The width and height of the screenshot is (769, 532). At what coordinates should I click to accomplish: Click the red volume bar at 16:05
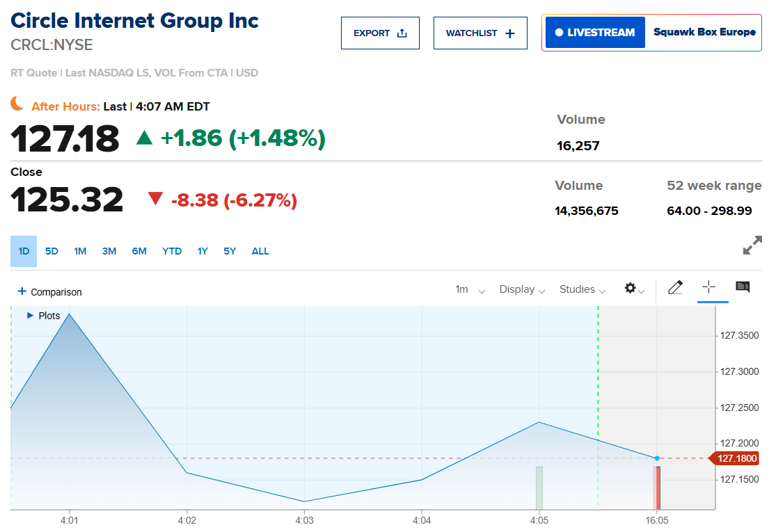pyautogui.click(x=657, y=488)
